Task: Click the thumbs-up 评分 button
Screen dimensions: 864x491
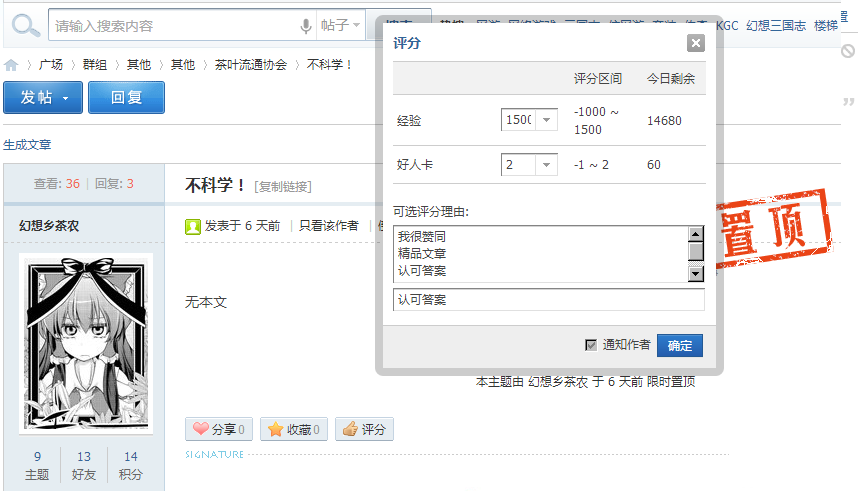Action: pyautogui.click(x=364, y=429)
